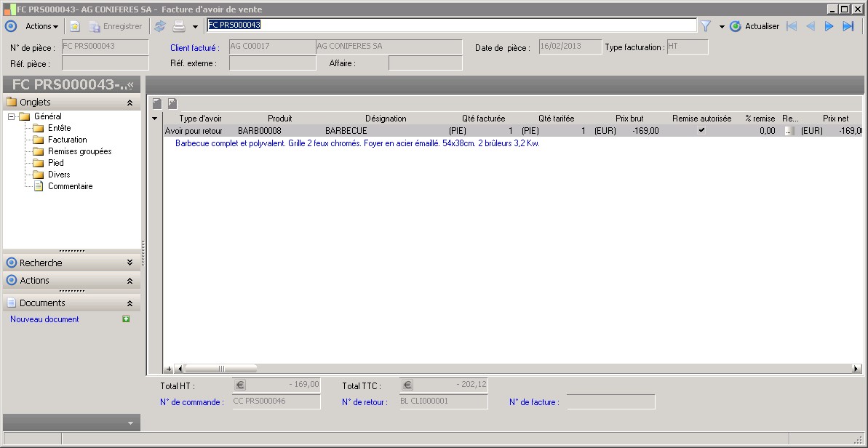The width and height of the screenshot is (868, 448).
Task: Go to previous record arrow
Action: tap(811, 26)
